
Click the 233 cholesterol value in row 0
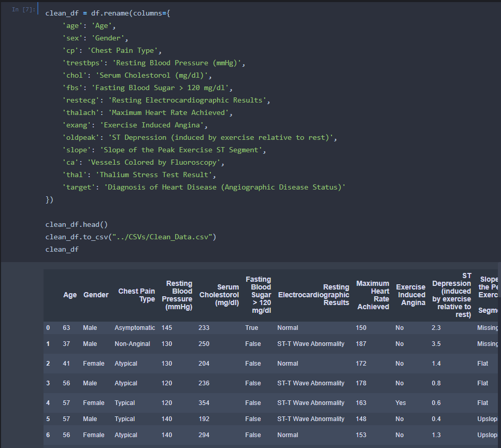tap(204, 328)
